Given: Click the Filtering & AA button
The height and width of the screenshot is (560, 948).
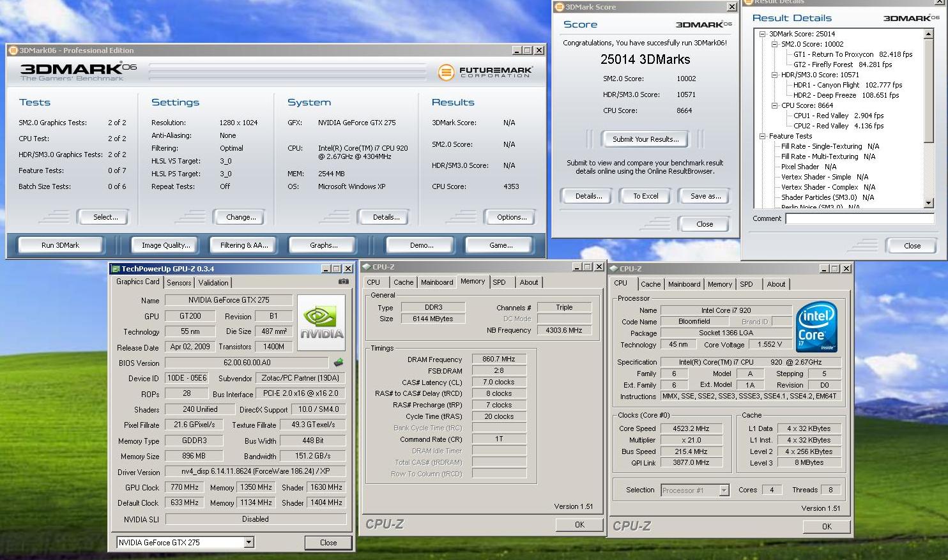Looking at the screenshot, I should tap(244, 245).
